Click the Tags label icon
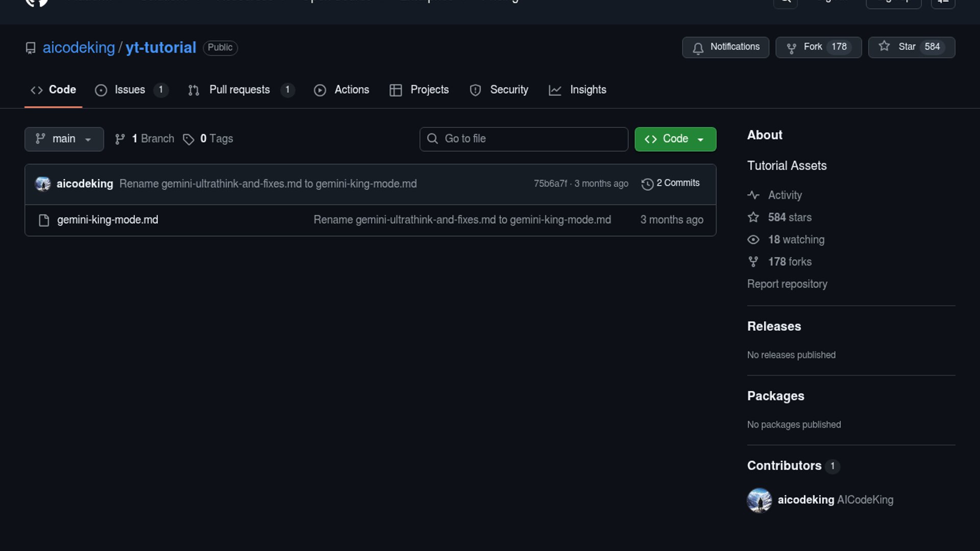 [188, 139]
